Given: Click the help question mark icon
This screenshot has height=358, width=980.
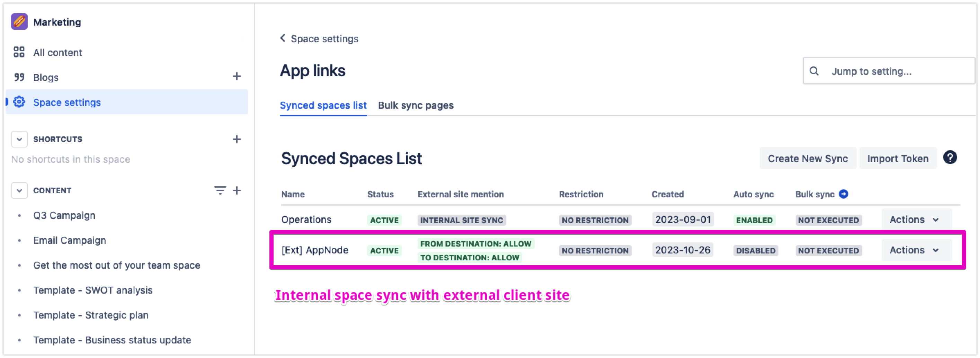Looking at the screenshot, I should point(950,158).
